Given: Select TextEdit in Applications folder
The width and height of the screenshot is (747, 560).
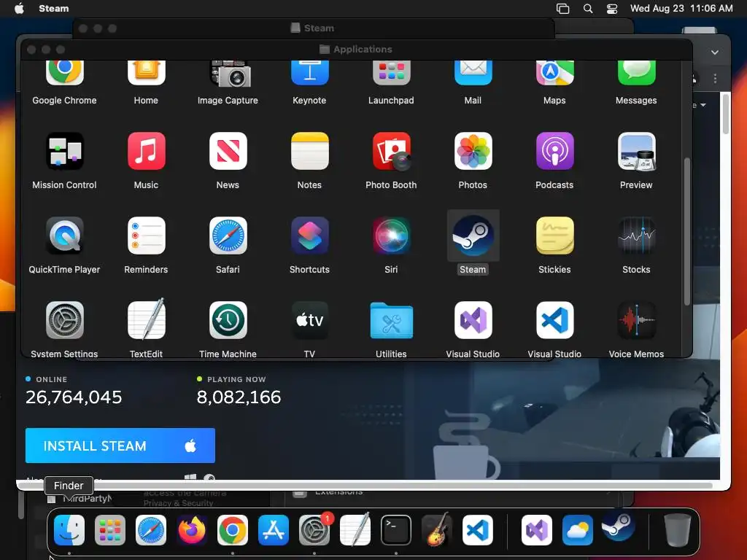Looking at the screenshot, I should [146, 319].
